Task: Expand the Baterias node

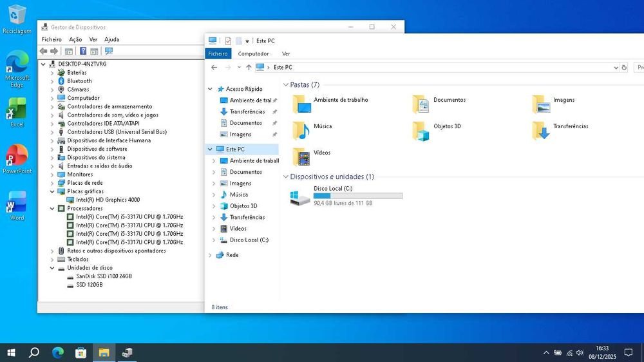Action: point(52,73)
